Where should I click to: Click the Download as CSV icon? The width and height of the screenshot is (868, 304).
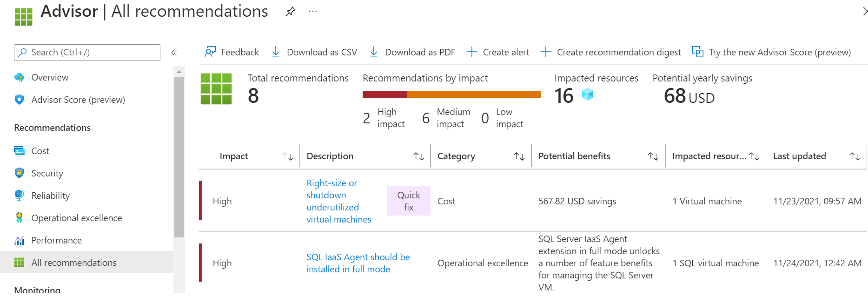coord(276,52)
